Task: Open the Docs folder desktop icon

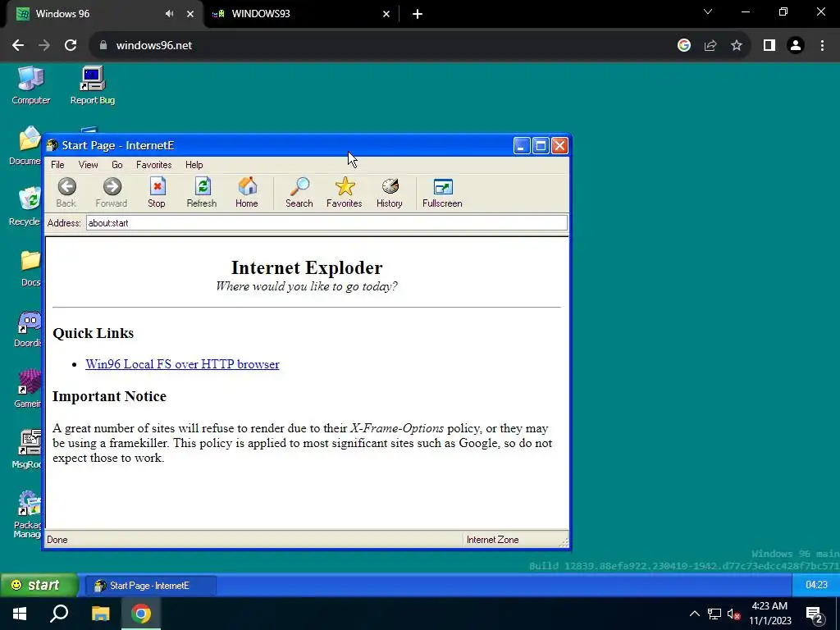Action: coord(30,268)
